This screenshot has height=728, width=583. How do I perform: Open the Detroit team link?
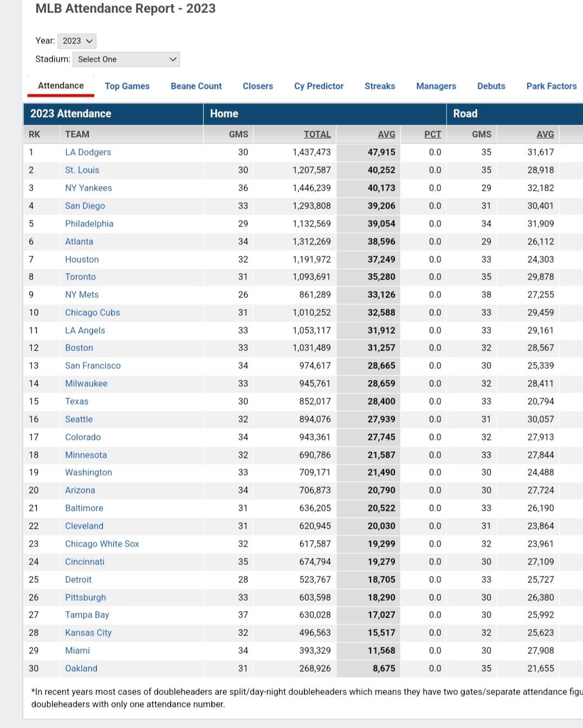(78, 580)
